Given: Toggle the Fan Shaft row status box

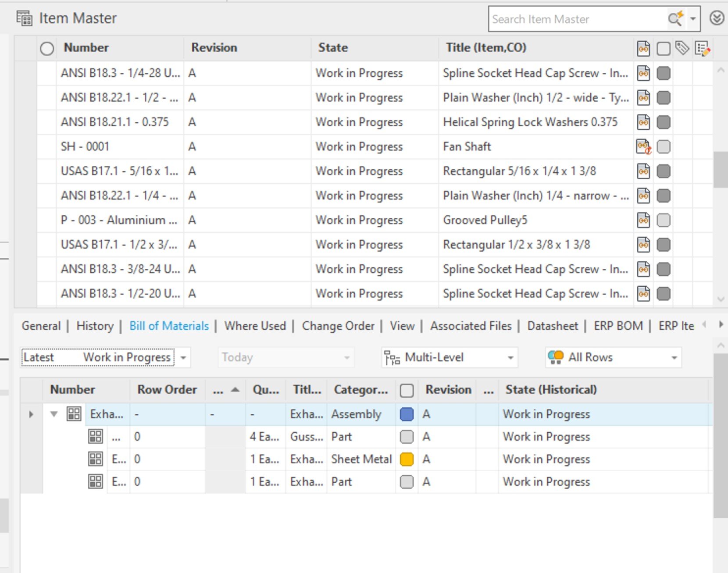Looking at the screenshot, I should (664, 147).
